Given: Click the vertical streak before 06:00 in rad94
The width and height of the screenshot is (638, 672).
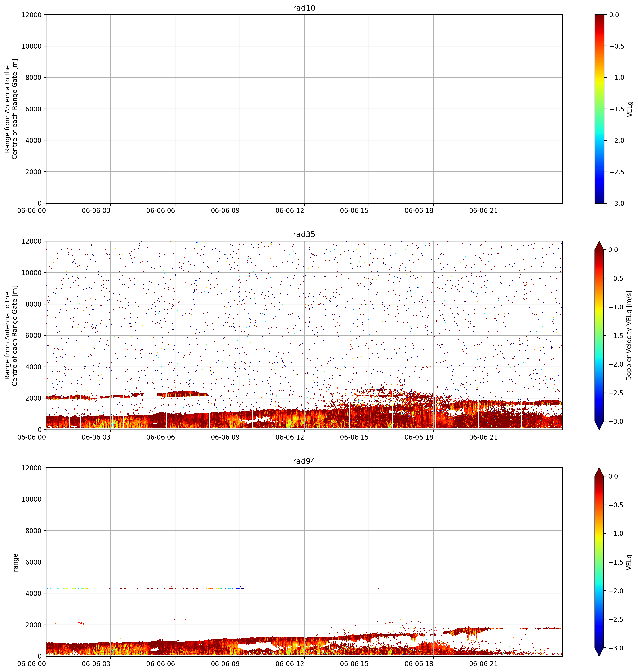Looking at the screenshot, I should 157,515.
